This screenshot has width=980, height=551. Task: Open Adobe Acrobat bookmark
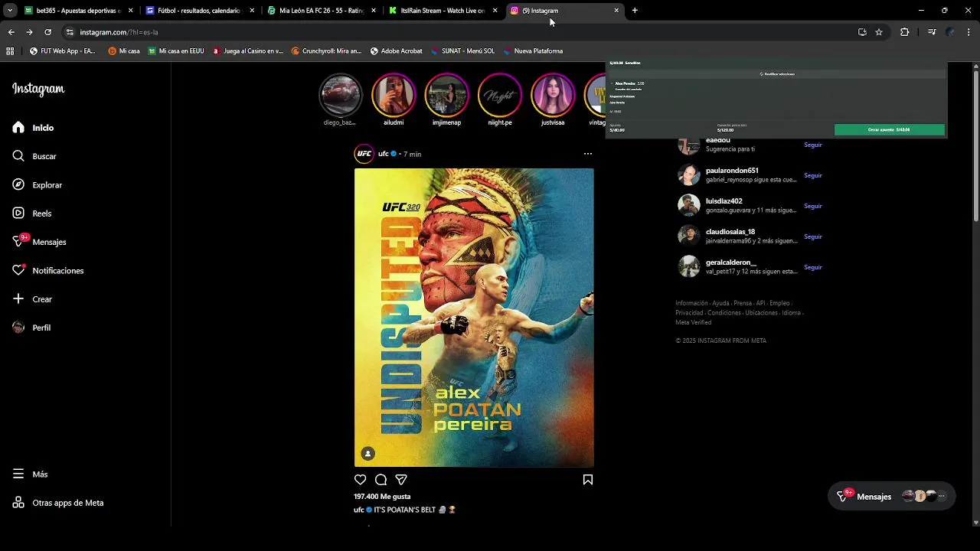coord(396,51)
